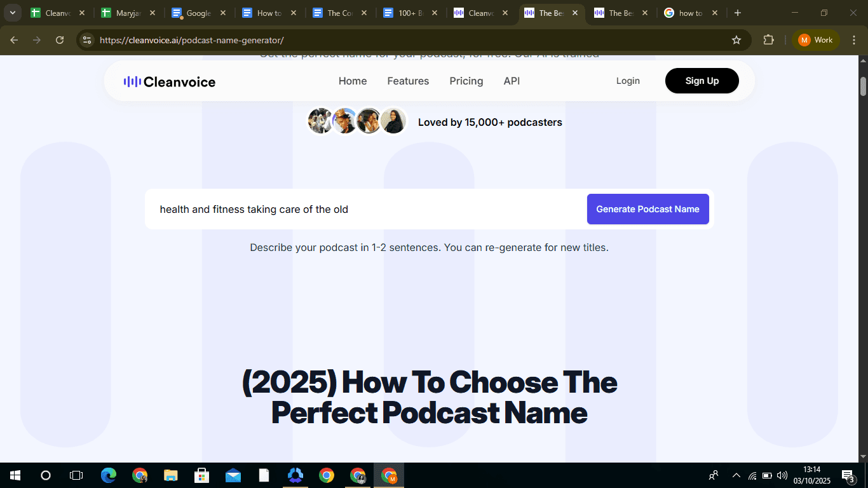The width and height of the screenshot is (868, 488).
Task: Switch to the 'how to' Google tab
Action: [x=690, y=13]
